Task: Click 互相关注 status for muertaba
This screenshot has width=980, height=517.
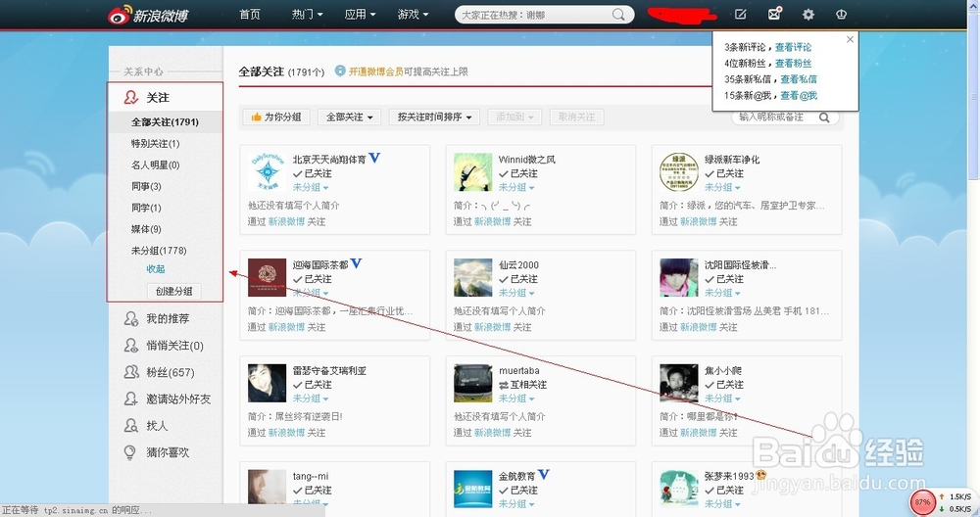Action: coord(522,385)
